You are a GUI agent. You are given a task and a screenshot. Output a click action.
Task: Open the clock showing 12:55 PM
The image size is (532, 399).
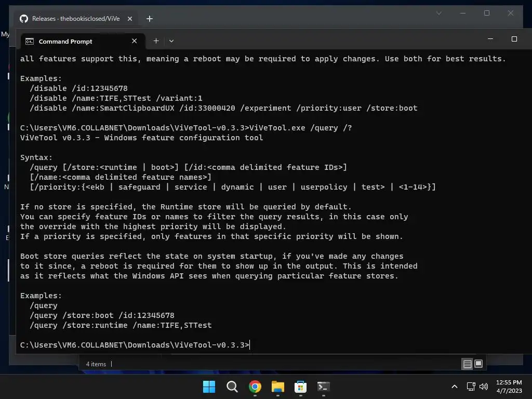pyautogui.click(x=509, y=387)
